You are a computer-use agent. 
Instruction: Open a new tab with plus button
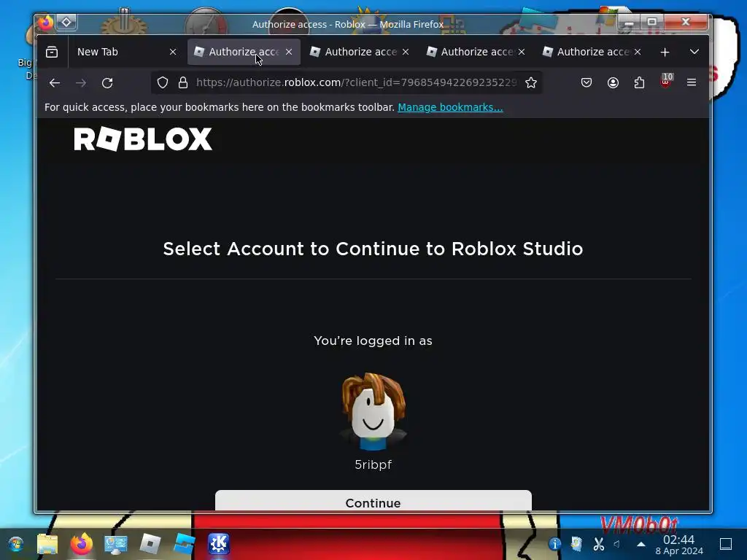[665, 52]
